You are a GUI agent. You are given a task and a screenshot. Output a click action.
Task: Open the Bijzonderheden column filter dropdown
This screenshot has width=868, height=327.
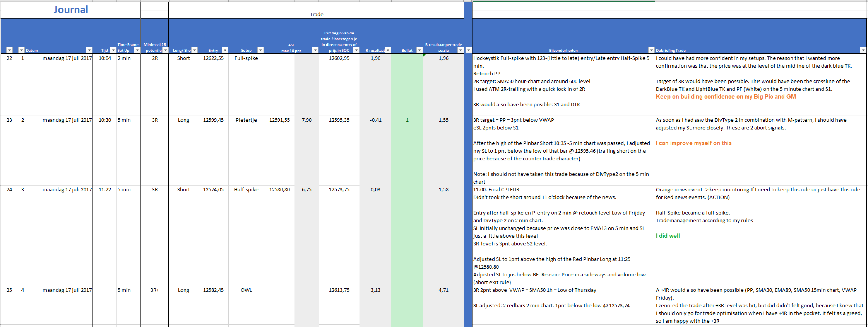651,50
